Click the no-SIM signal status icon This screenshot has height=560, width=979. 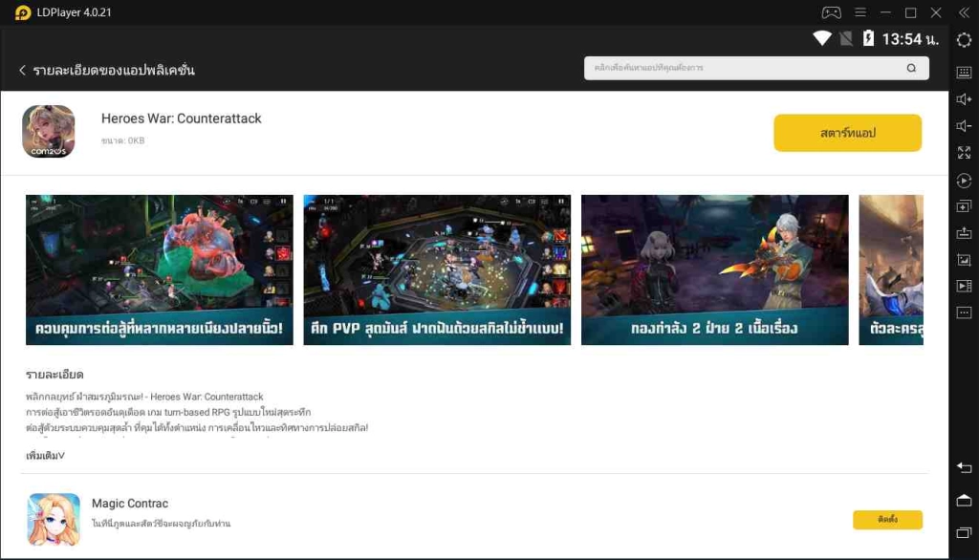(x=846, y=39)
